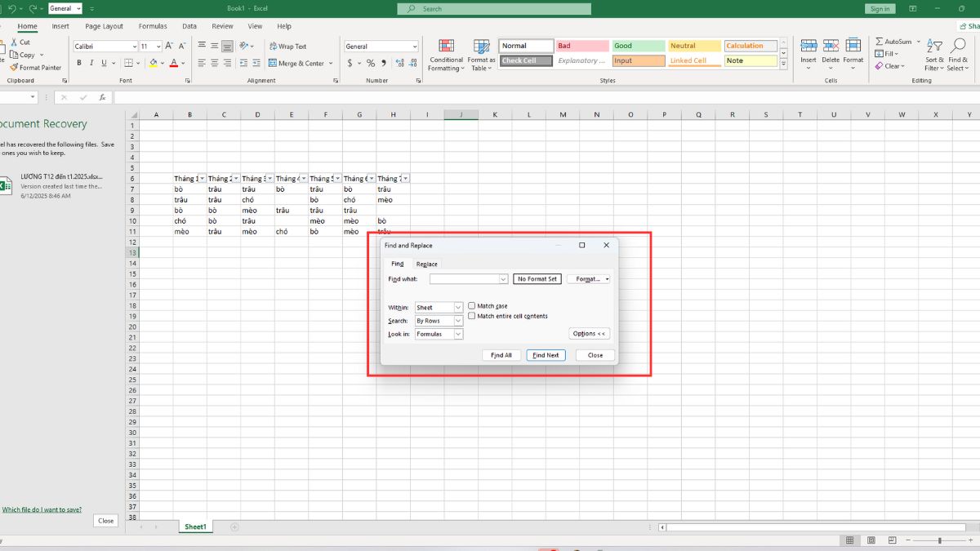Switch to the Replace tab
Image resolution: width=980 pixels, height=551 pixels.
[x=426, y=264]
